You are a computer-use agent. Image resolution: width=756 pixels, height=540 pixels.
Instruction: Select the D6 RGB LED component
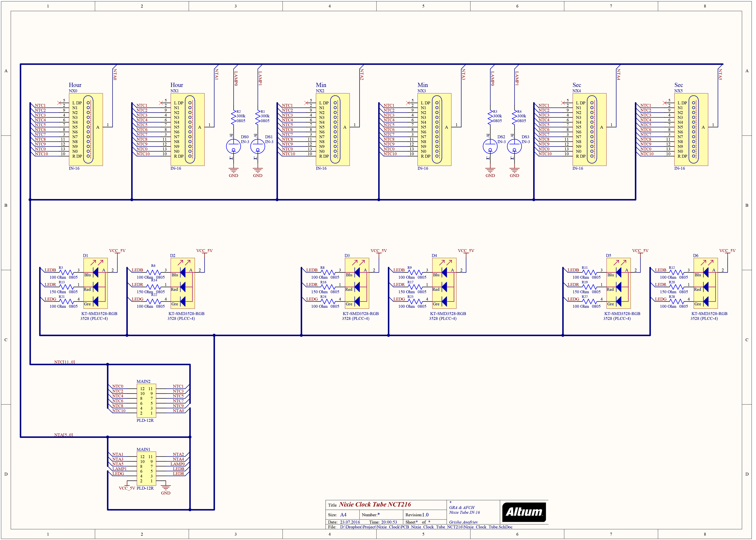pyautogui.click(x=705, y=283)
